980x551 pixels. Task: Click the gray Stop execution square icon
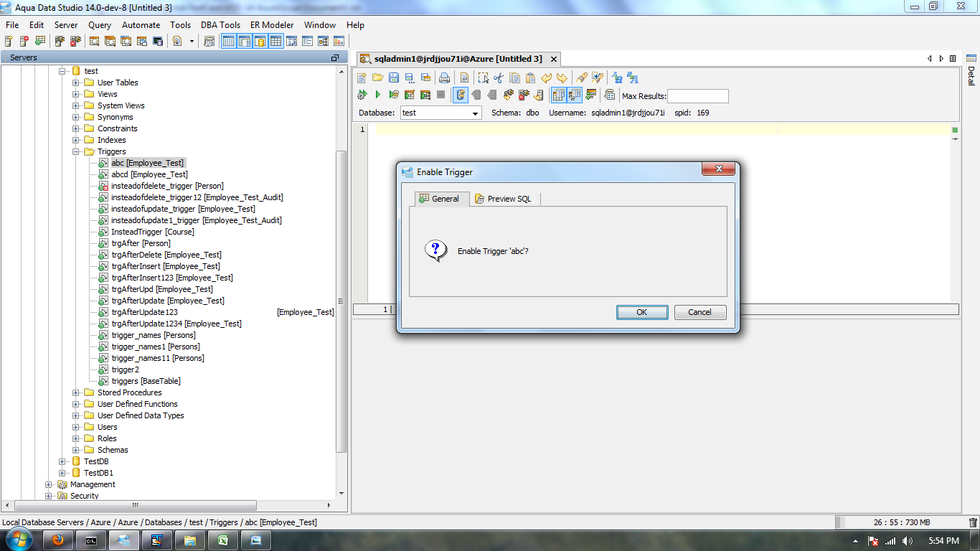440,95
